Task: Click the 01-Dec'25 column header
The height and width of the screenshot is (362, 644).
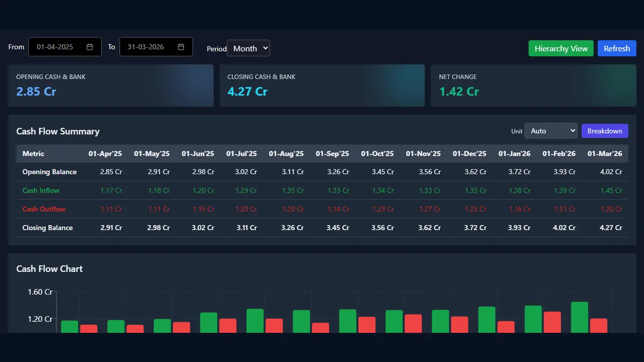Action: tap(469, 153)
